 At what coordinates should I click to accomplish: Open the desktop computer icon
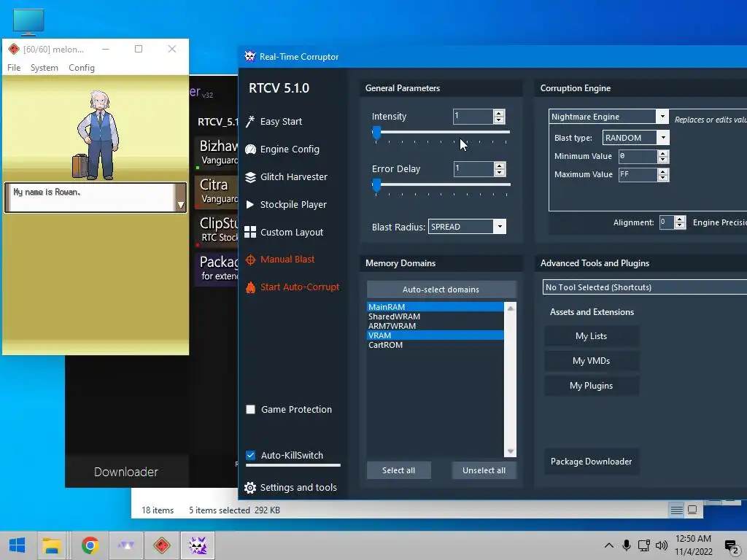pos(28,23)
